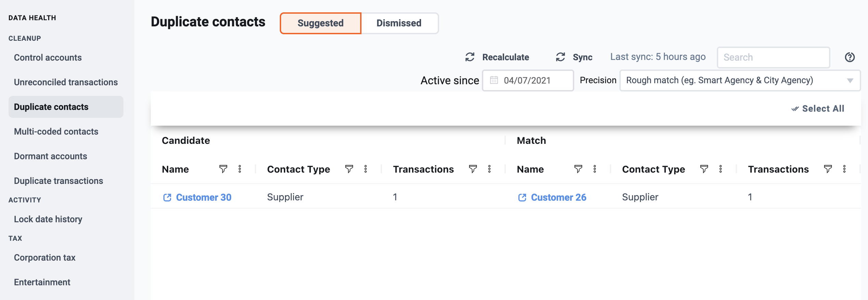
Task: Expand the Precision dropdown arrow
Action: 850,81
